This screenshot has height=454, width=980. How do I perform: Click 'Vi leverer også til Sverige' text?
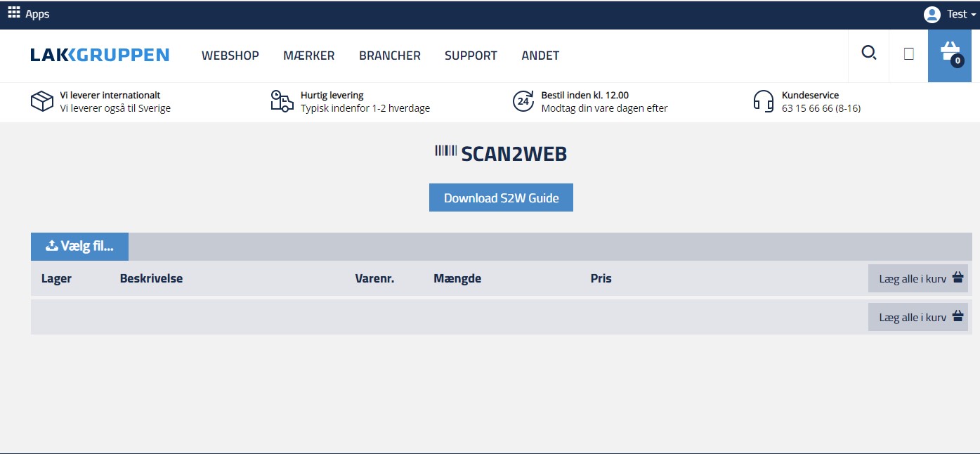click(x=115, y=108)
